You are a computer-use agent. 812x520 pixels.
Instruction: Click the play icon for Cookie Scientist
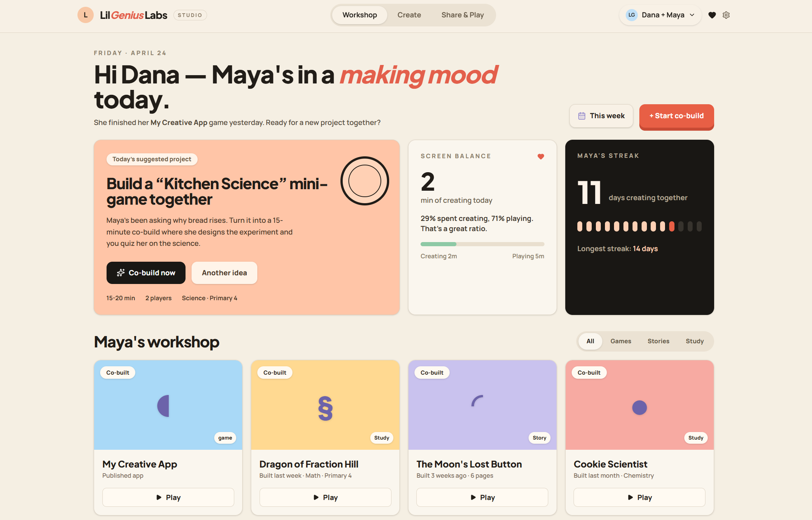(x=630, y=497)
